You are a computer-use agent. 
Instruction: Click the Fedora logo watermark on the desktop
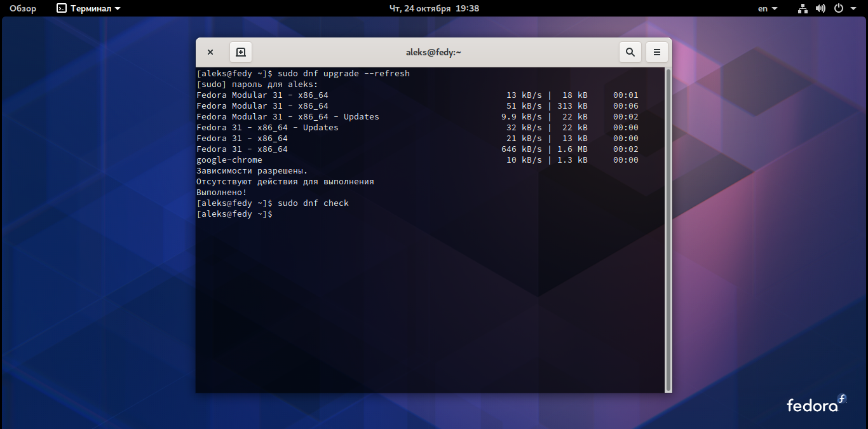point(815,405)
